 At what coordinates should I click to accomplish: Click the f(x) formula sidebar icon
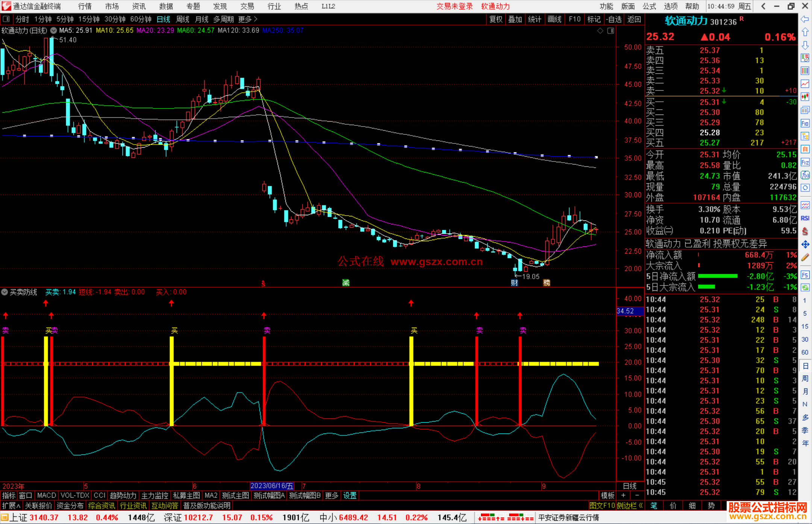[805, 175]
